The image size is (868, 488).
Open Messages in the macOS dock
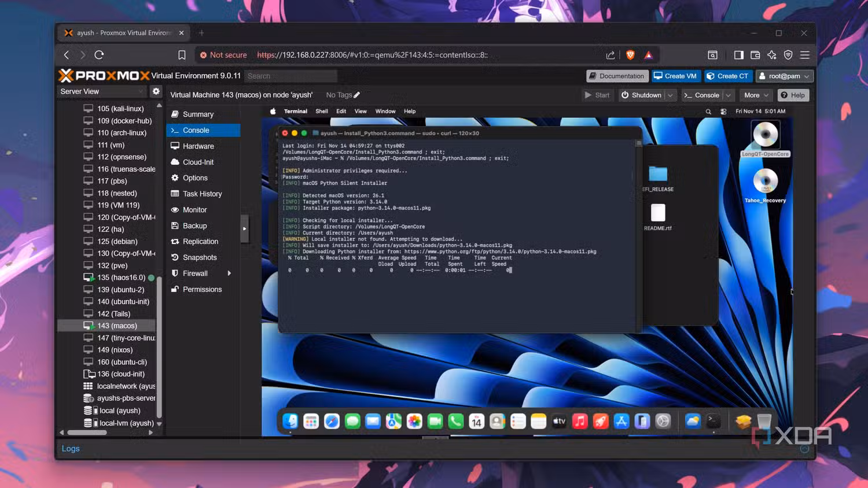click(352, 421)
